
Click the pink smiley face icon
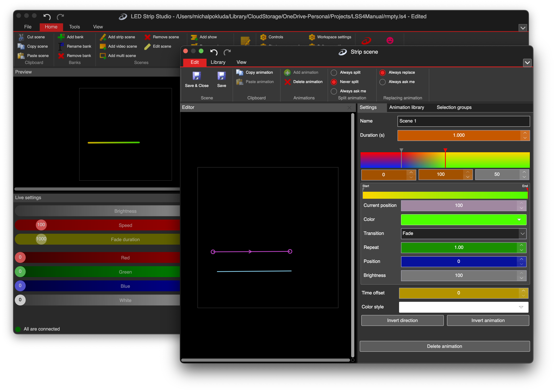pyautogui.click(x=390, y=40)
